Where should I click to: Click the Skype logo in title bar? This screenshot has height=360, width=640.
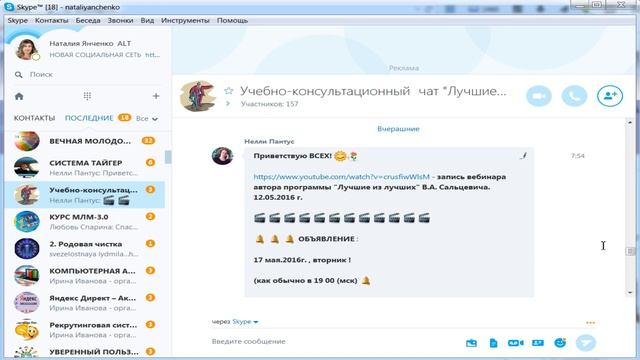pos(9,7)
